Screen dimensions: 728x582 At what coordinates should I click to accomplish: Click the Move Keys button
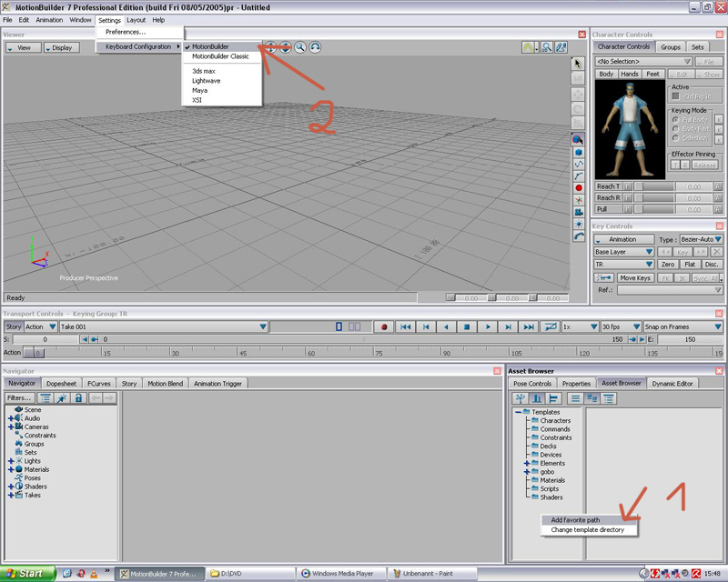(x=635, y=277)
